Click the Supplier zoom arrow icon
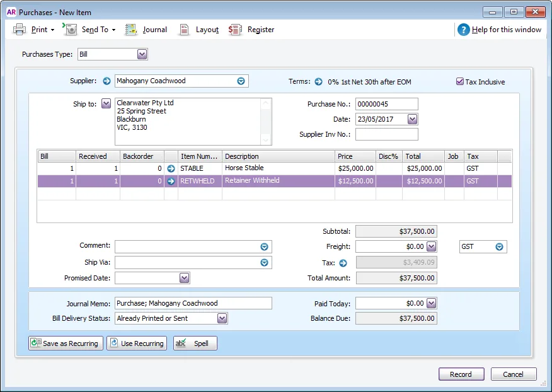Viewport: 552px width, 392px height. [x=106, y=81]
